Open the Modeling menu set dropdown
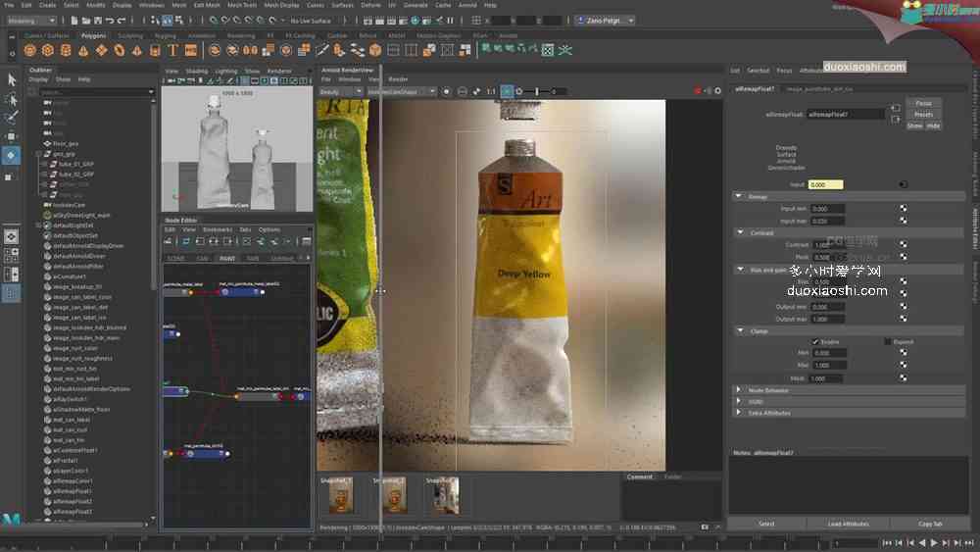980x552 pixels. point(31,21)
